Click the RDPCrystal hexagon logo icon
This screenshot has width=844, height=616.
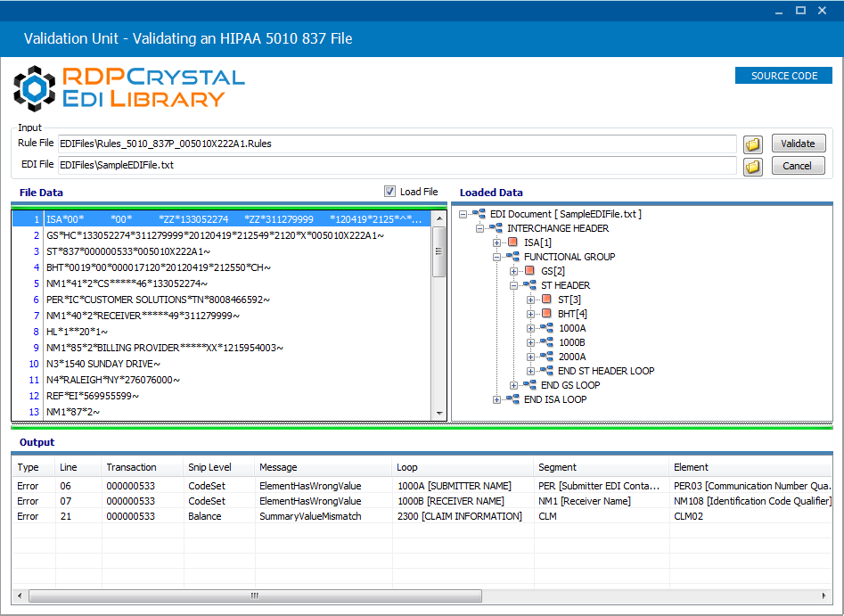[x=34, y=88]
